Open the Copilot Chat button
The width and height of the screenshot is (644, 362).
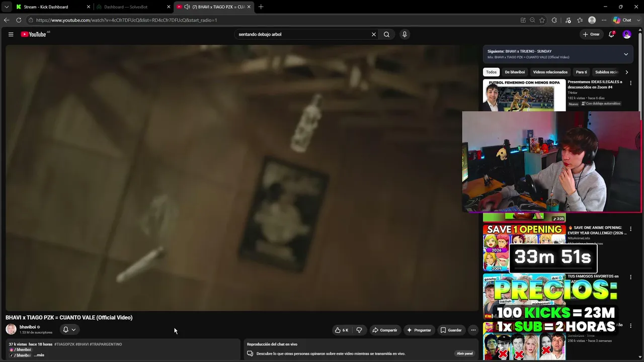pyautogui.click(x=622, y=20)
